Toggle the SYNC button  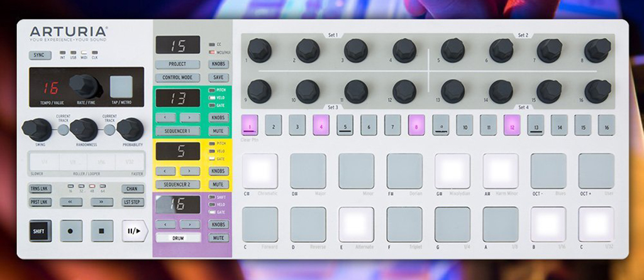(40, 55)
